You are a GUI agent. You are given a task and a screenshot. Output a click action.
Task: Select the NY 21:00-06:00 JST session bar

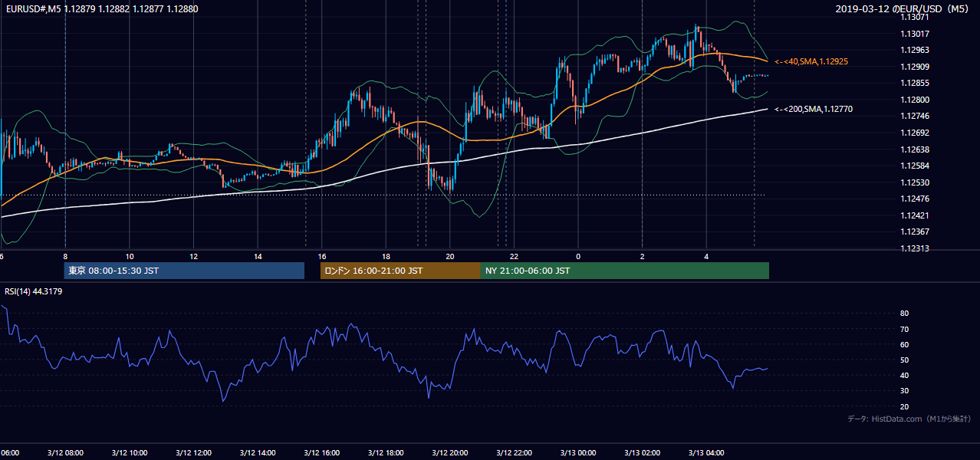(x=625, y=271)
